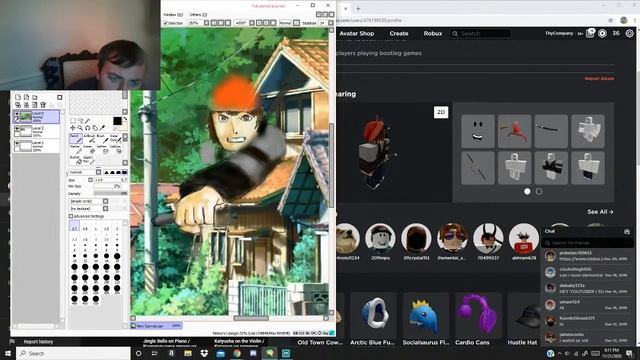This screenshot has height=360, width=640.
Task: Select the Pencil tool in SAI
Action: (x=76, y=139)
